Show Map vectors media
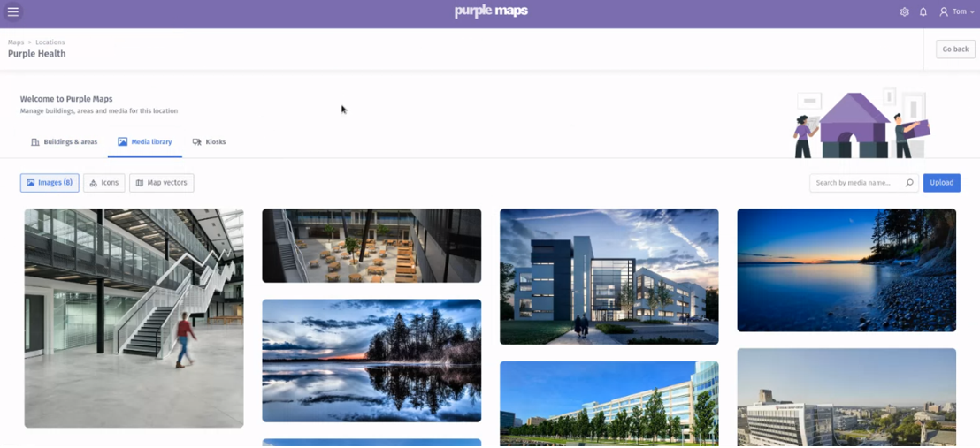Screen dimensions: 980x448 tap(161, 183)
